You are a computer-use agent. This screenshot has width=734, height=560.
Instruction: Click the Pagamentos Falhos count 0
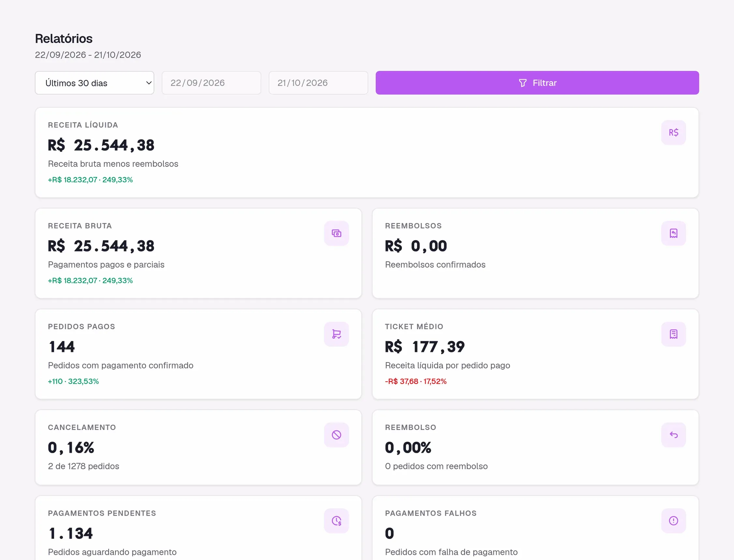(x=389, y=533)
